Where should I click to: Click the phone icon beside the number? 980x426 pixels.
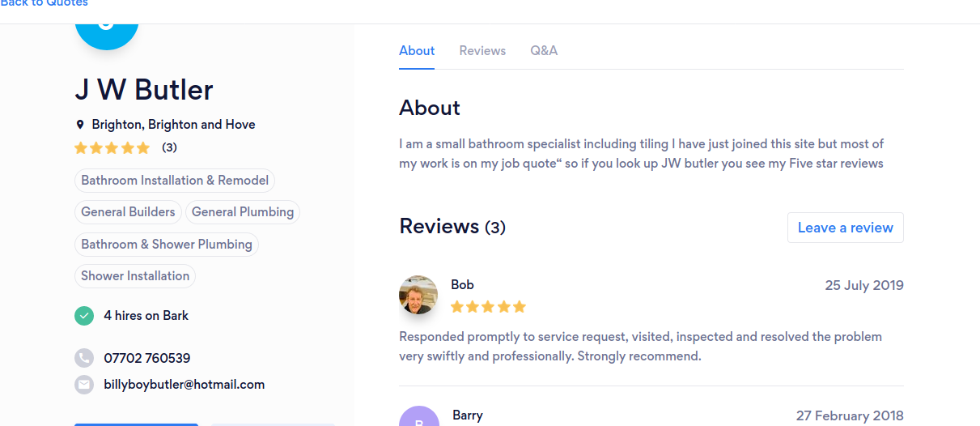[x=84, y=358]
